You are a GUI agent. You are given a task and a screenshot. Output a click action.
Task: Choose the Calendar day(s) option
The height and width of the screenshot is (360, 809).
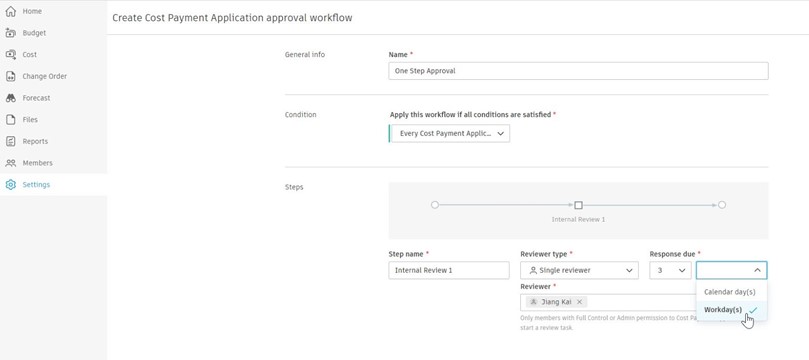(732, 292)
